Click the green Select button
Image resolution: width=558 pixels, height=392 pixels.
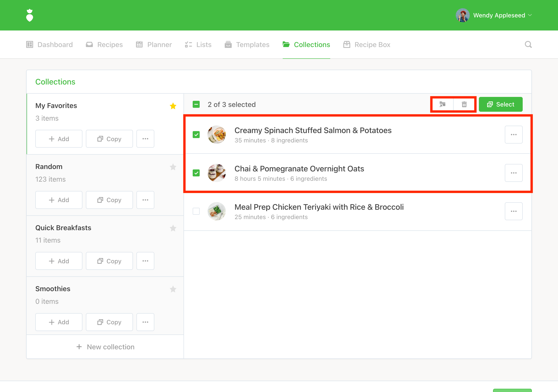point(500,105)
